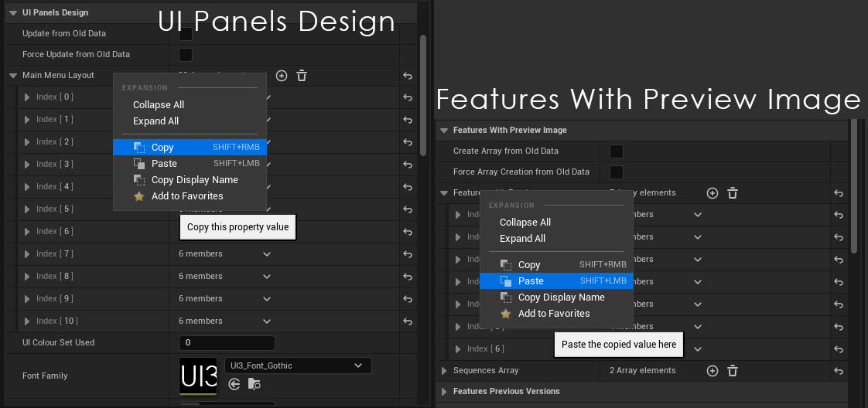The height and width of the screenshot is (408, 868).
Task: Reset Index [ 6 ] in Features panel
Action: click(x=839, y=349)
